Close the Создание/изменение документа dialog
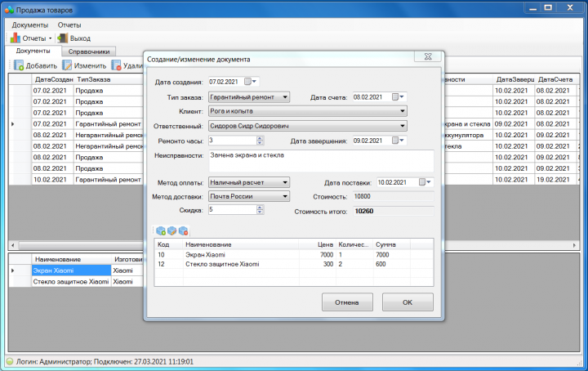588x371 pixels. 428,56
